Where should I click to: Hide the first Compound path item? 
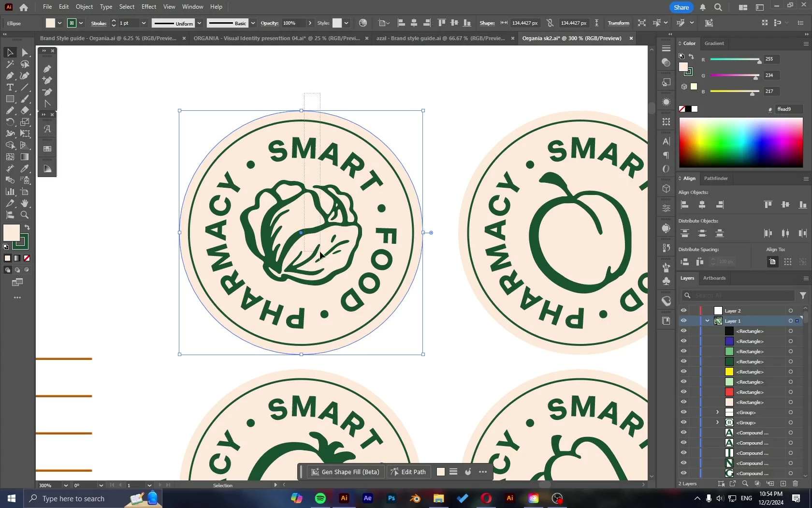[683, 433]
